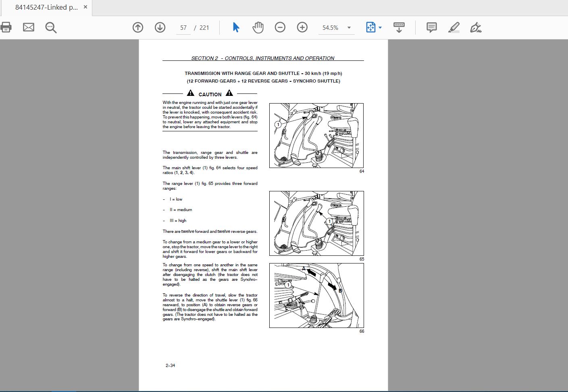The image size is (568, 392).
Task: Open the Find text magnifier tool
Action: (x=51, y=27)
